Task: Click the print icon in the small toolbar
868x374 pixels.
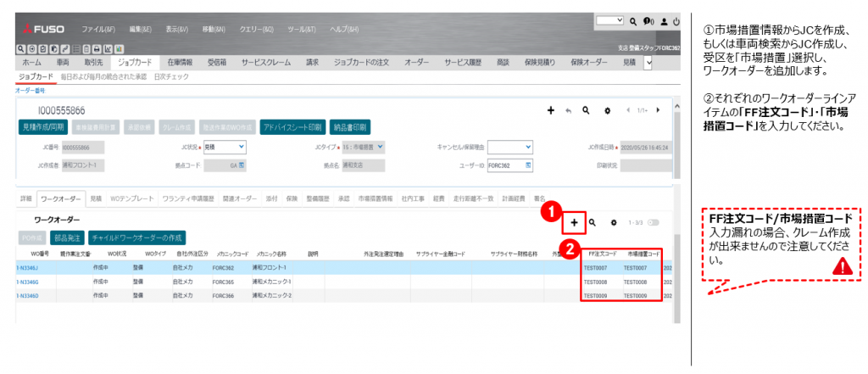Action: pyautogui.click(x=98, y=48)
